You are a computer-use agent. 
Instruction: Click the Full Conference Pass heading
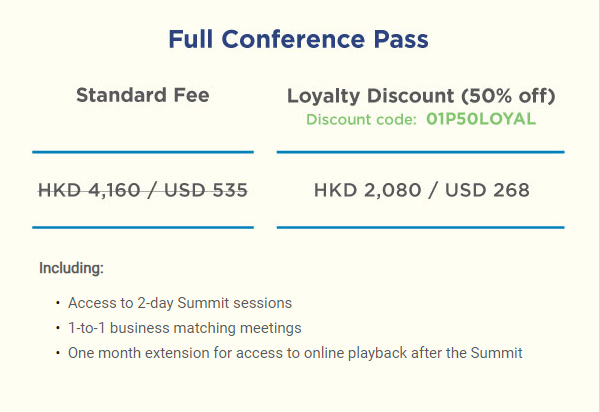299,40
